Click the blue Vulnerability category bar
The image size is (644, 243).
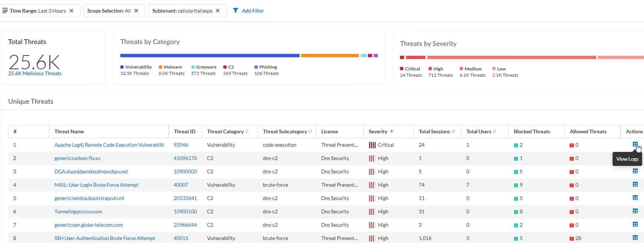(x=210, y=56)
